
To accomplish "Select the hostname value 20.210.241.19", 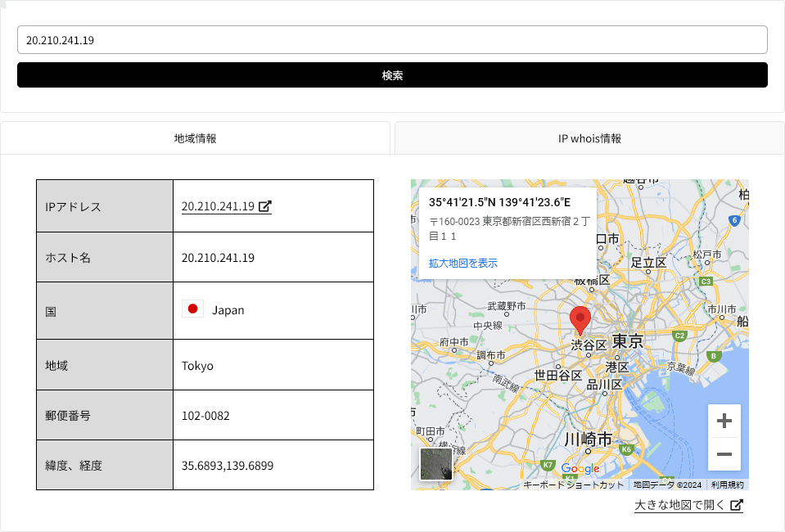I will click(x=219, y=258).
